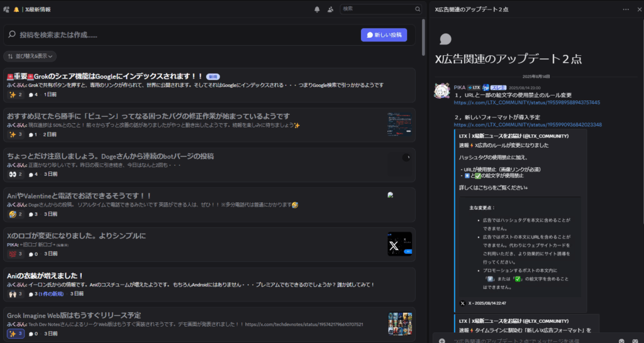
Task: Click the 新しい投稿 button
Action: pos(384,35)
